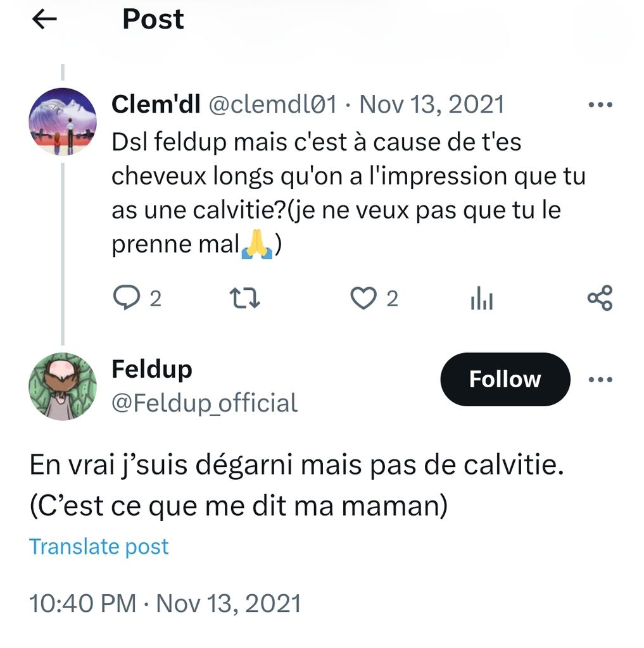This screenshot has width=644, height=648.
Task: Open the @Feldup_official handle
Action: click(205, 403)
